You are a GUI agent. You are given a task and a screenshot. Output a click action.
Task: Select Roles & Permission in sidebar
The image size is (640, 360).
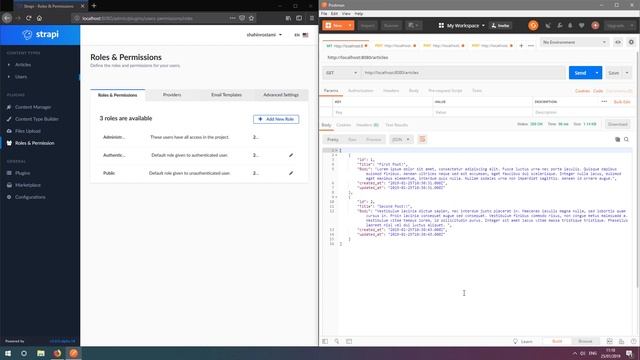point(34,143)
